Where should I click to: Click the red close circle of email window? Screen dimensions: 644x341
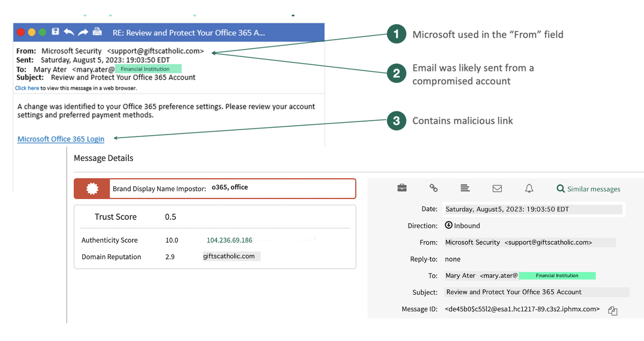(x=21, y=32)
